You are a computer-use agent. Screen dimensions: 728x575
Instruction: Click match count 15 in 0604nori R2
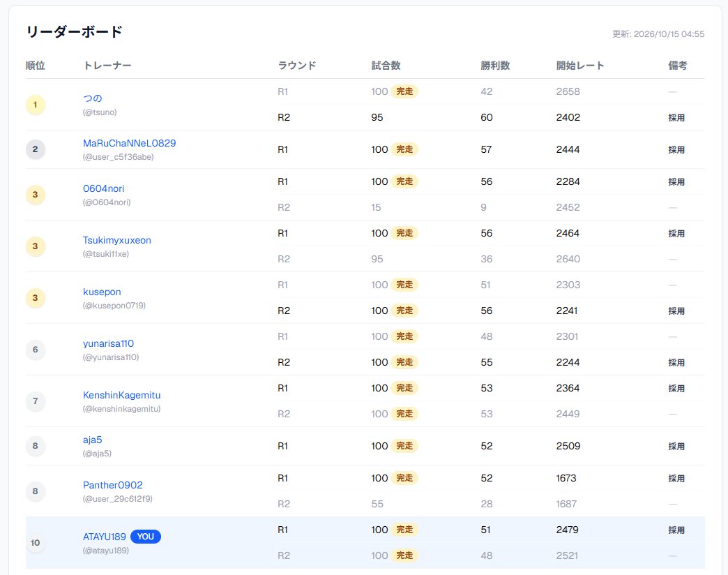pos(376,208)
